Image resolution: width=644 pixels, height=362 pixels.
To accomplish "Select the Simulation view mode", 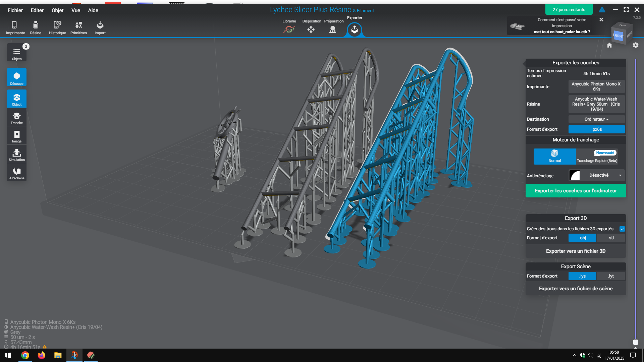I will pyautogui.click(x=17, y=155).
